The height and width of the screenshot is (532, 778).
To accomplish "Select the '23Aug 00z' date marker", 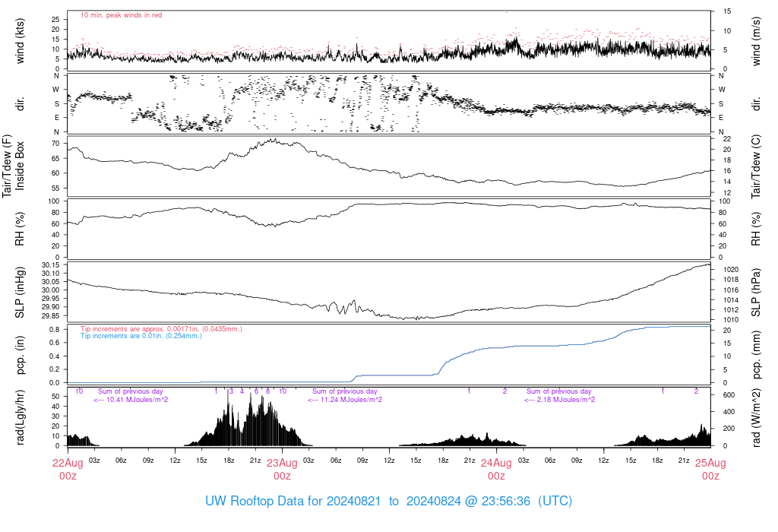I will (x=283, y=470).
